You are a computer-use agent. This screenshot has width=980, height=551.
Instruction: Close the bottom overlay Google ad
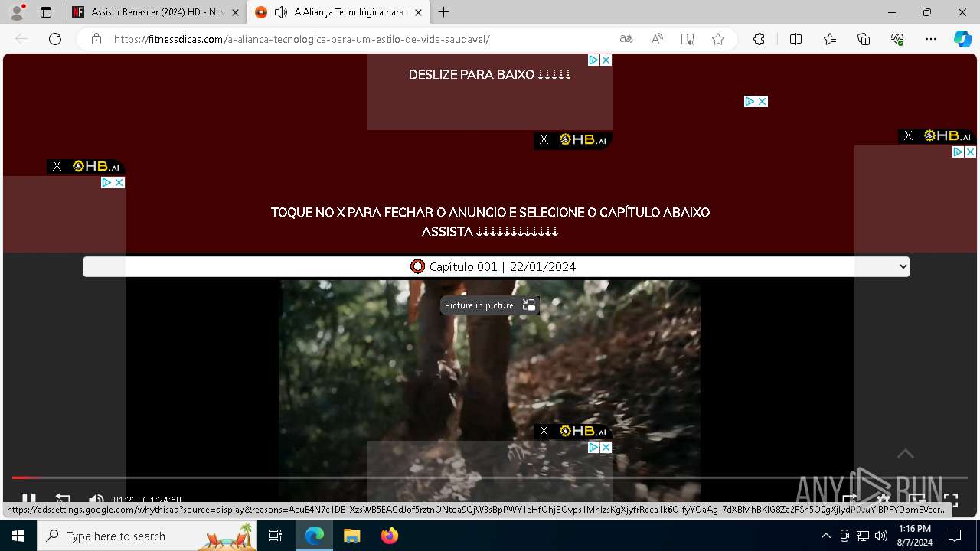click(x=606, y=447)
